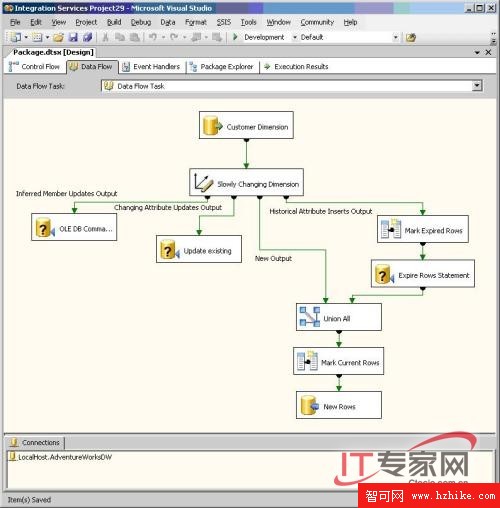Select the Connections tab

pyautogui.click(x=35, y=443)
